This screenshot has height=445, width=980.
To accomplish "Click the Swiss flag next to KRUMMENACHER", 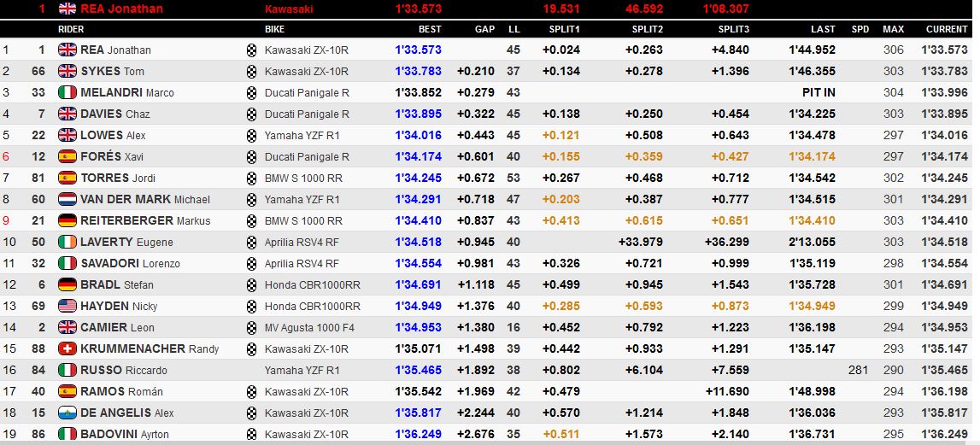I will (x=67, y=348).
